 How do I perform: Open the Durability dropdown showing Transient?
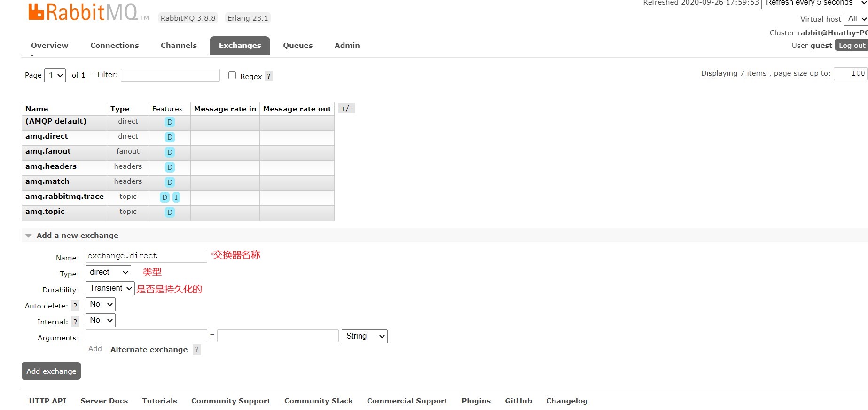pyautogui.click(x=110, y=288)
